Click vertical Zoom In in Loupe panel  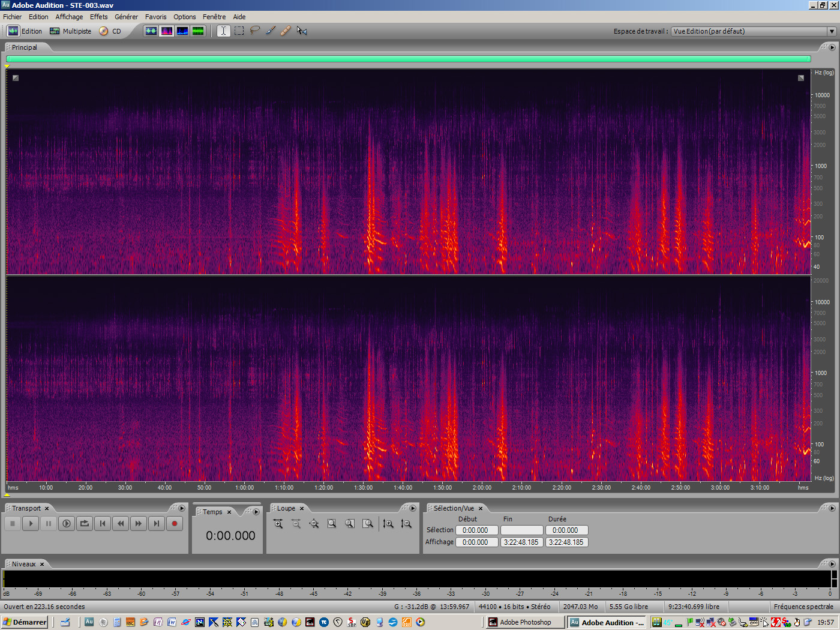tap(387, 524)
